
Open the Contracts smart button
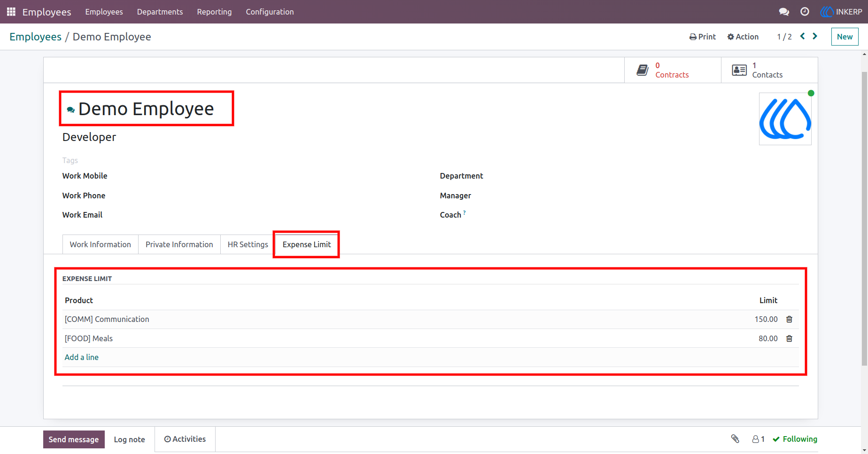(673, 70)
